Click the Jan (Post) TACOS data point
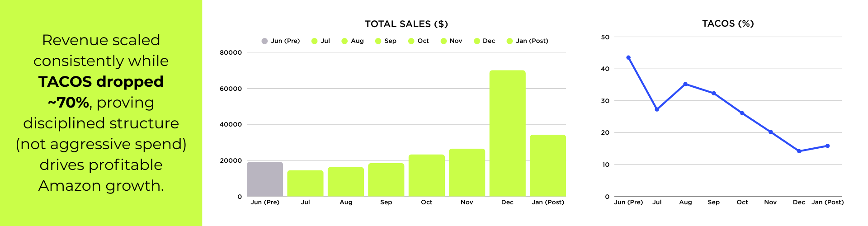This screenshot has height=226, width=868. pos(827,146)
